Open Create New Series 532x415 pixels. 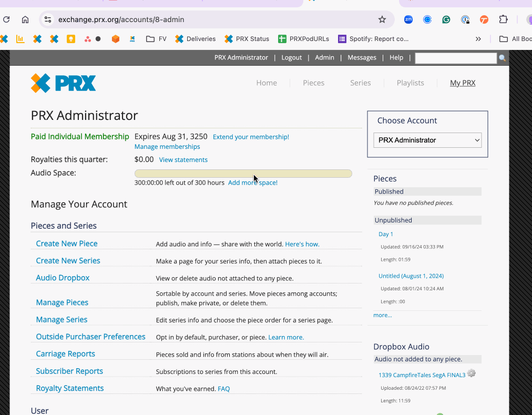(68, 260)
